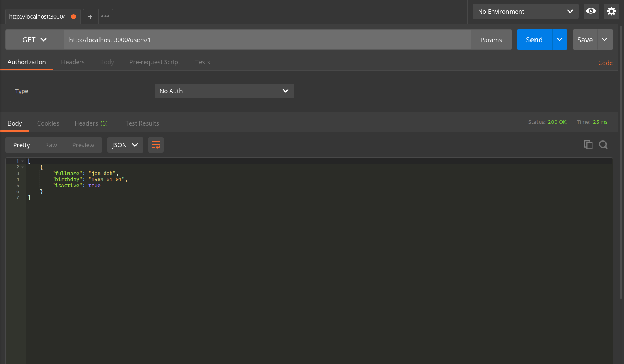Open the No Environment dropdown
This screenshot has width=624, height=364.
(525, 11)
